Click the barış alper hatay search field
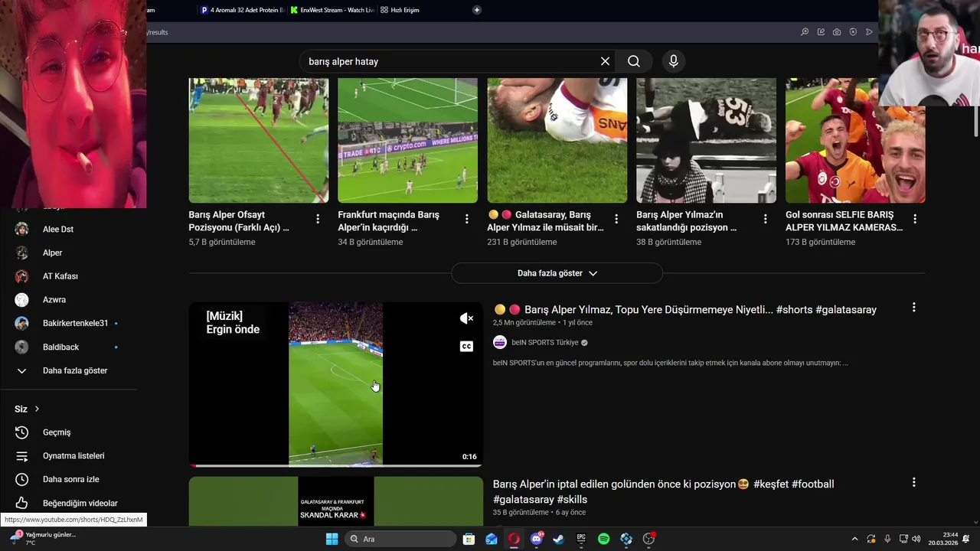The width and height of the screenshot is (980, 551). tap(452, 61)
